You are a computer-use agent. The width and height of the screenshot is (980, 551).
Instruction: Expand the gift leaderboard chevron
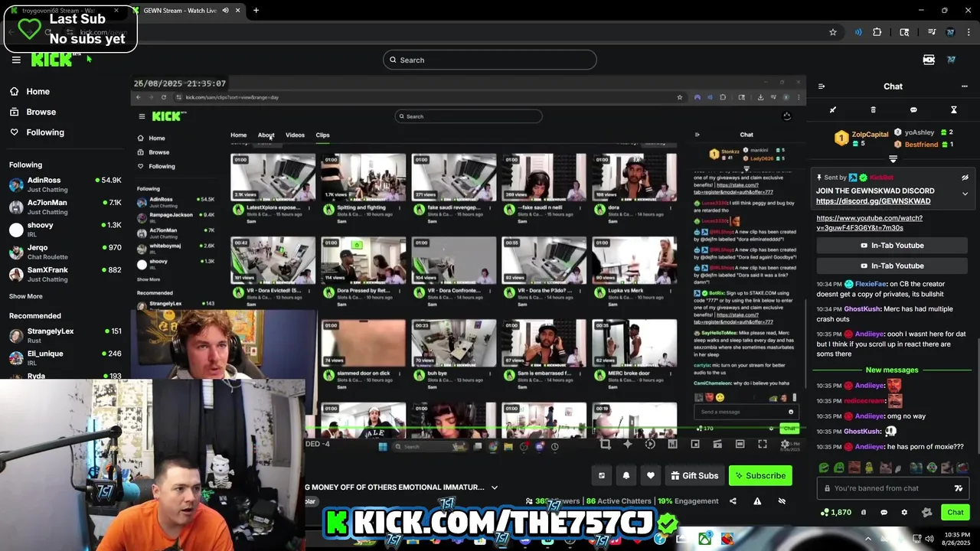[x=893, y=159]
